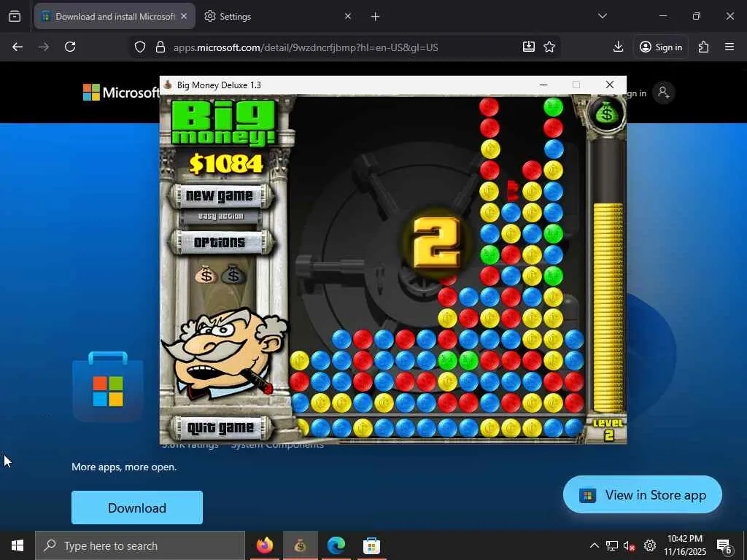This screenshot has width=747, height=560.
Task: Click the easy action mode label
Action: click(x=220, y=216)
